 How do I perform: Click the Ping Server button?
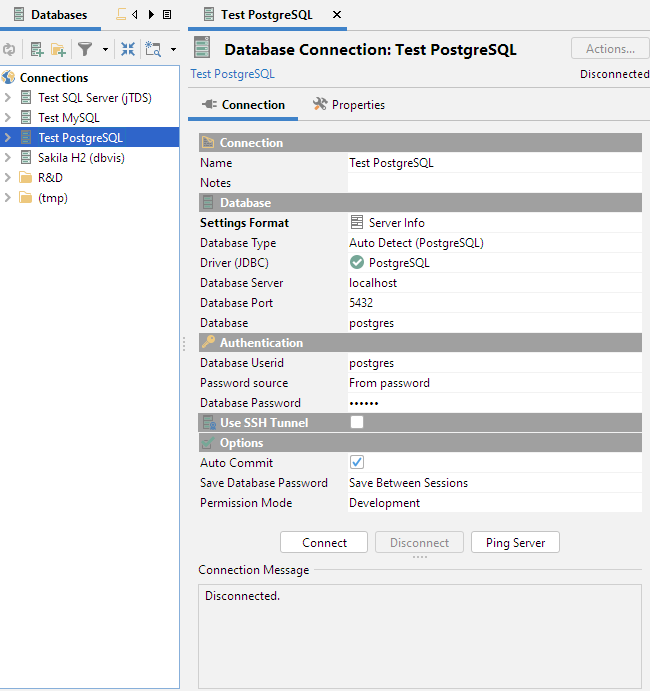click(515, 543)
